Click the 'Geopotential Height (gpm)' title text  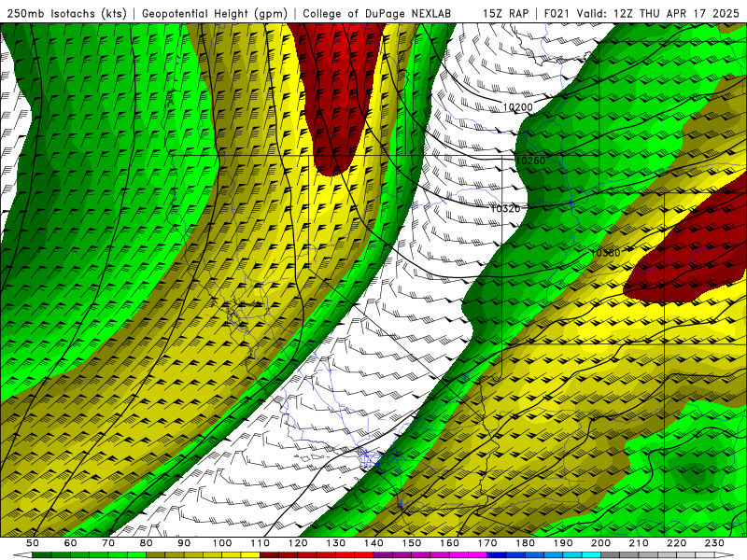coord(215,13)
